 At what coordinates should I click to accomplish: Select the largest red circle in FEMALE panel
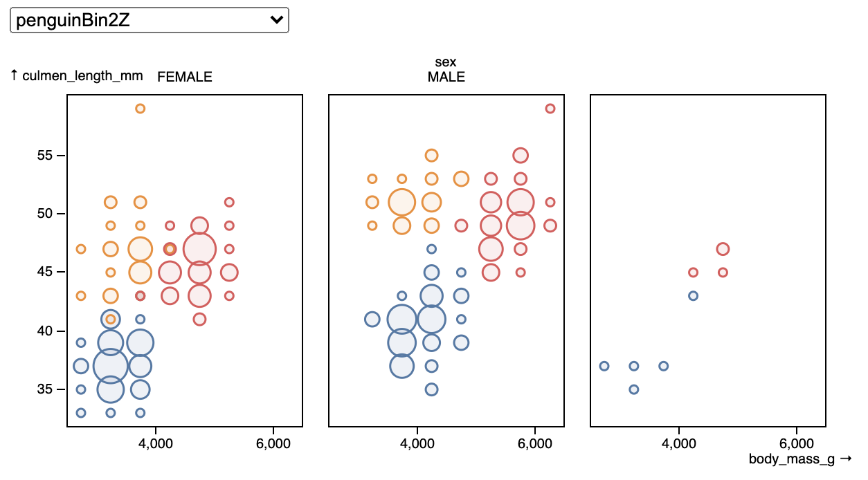[x=199, y=249]
